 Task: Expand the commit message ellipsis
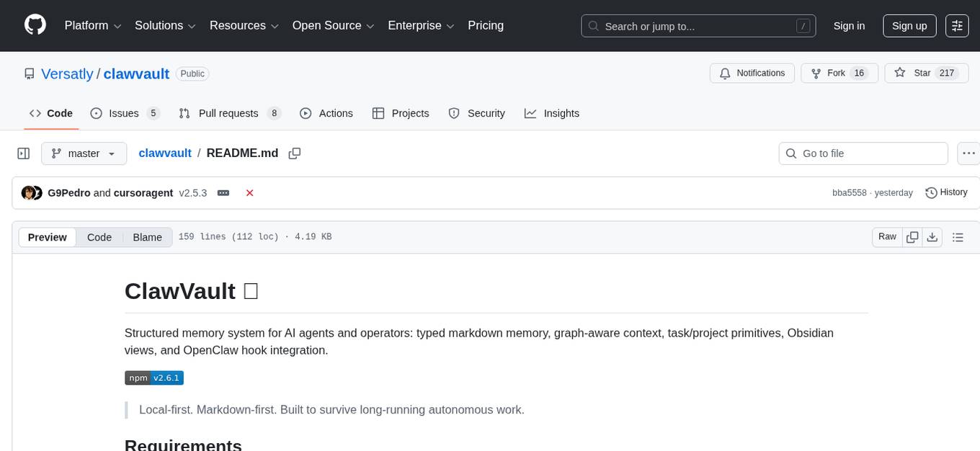223,193
